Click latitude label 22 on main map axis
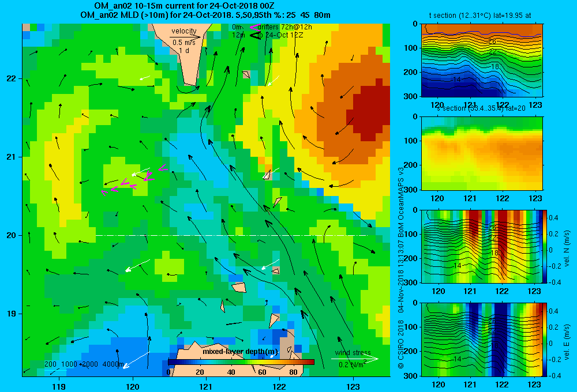 tap(11, 78)
